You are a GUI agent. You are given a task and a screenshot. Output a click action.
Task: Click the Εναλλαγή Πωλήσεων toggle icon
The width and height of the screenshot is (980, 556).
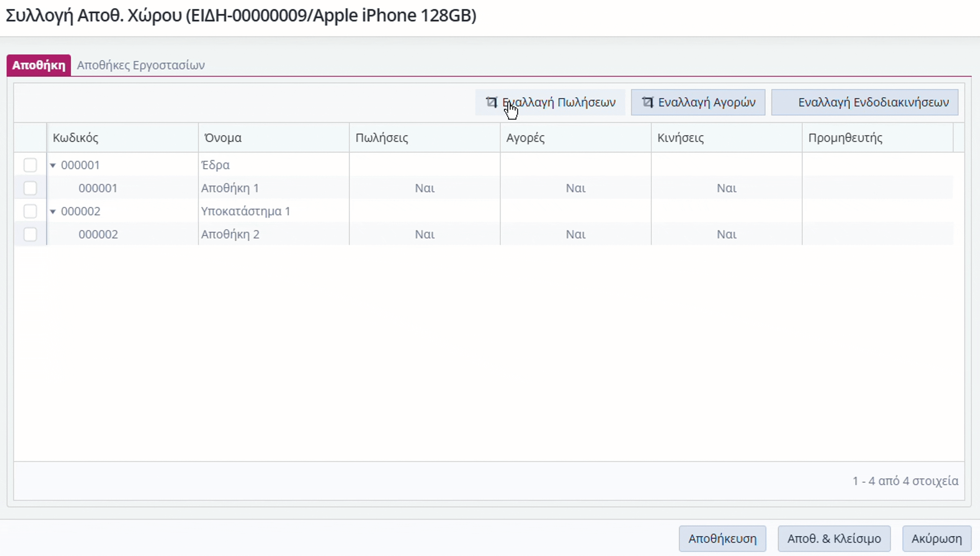tap(491, 102)
